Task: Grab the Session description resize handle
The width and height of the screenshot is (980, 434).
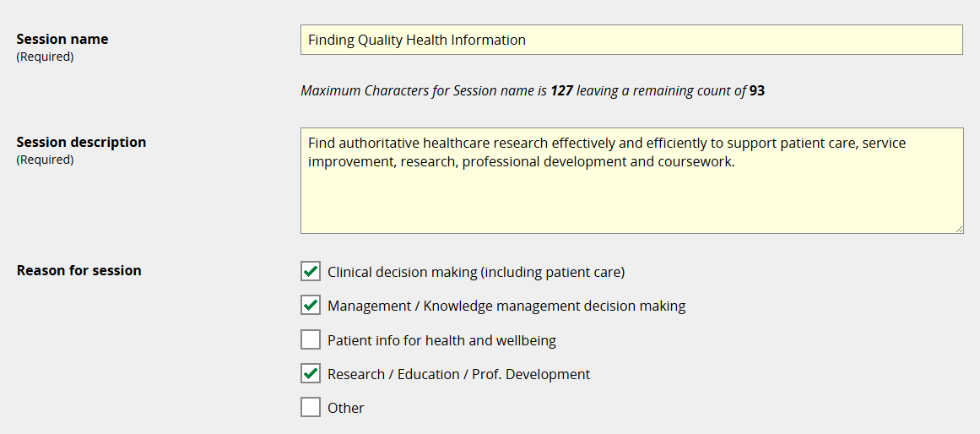Action: click(959, 229)
